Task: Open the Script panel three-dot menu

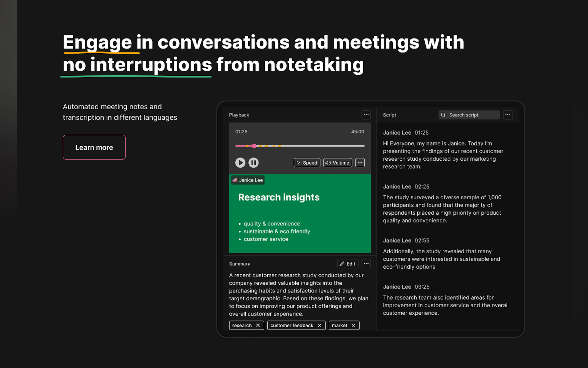Action: (507, 115)
